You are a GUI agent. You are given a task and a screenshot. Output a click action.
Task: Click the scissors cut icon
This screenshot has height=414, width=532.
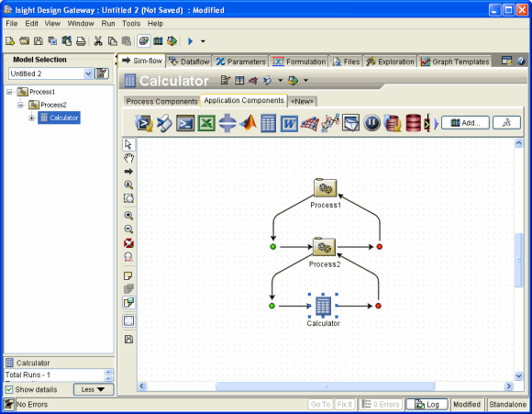pos(98,41)
